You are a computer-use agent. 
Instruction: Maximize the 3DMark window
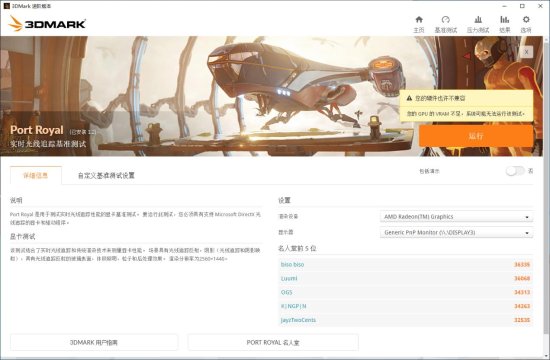click(522, 6)
